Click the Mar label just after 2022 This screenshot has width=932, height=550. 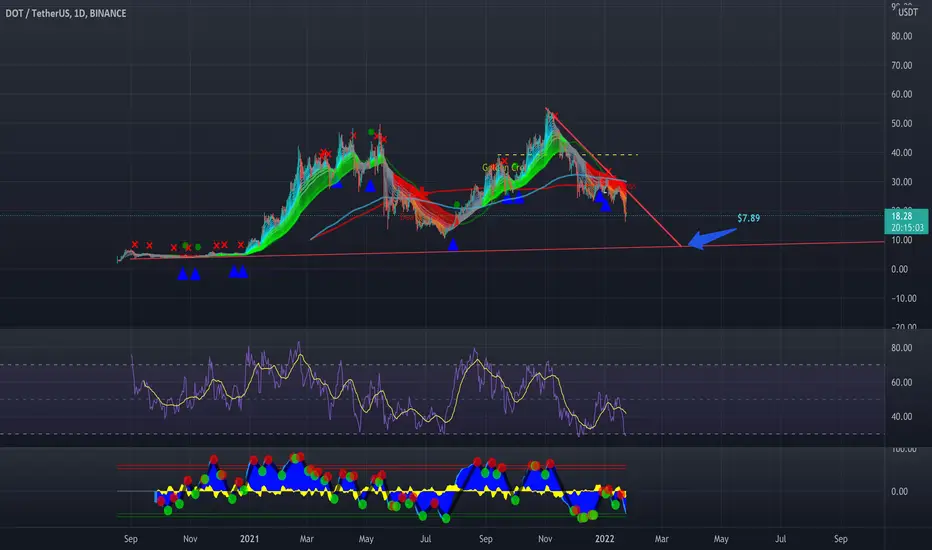[x=662, y=539]
